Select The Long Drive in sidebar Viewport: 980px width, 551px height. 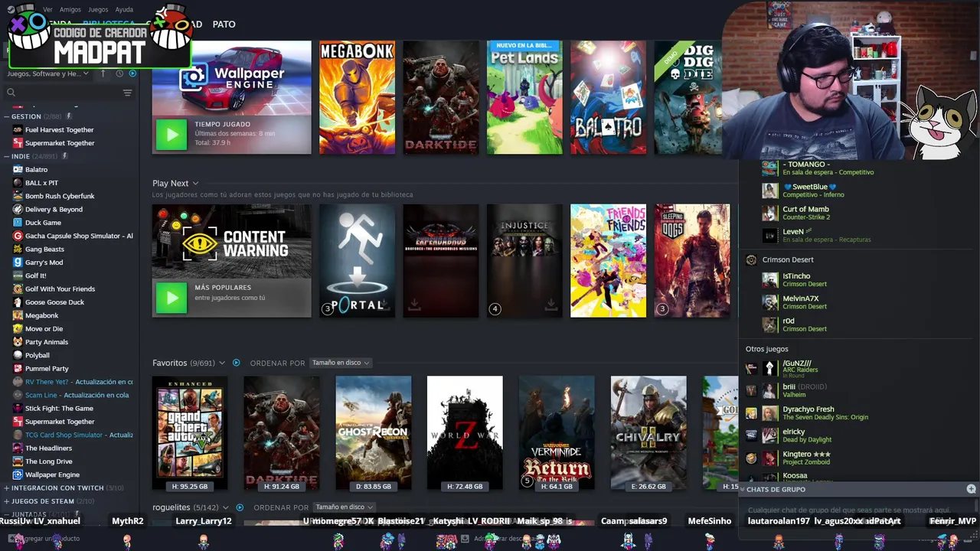tap(49, 461)
